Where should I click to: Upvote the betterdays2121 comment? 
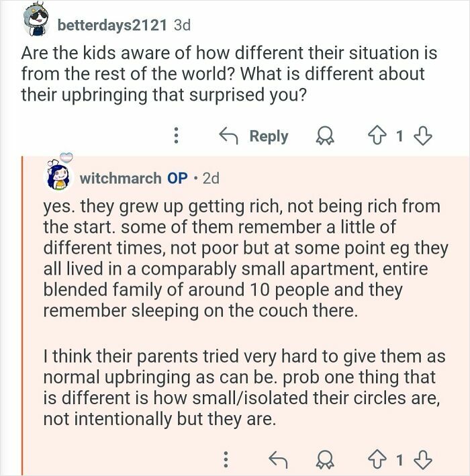tap(377, 136)
